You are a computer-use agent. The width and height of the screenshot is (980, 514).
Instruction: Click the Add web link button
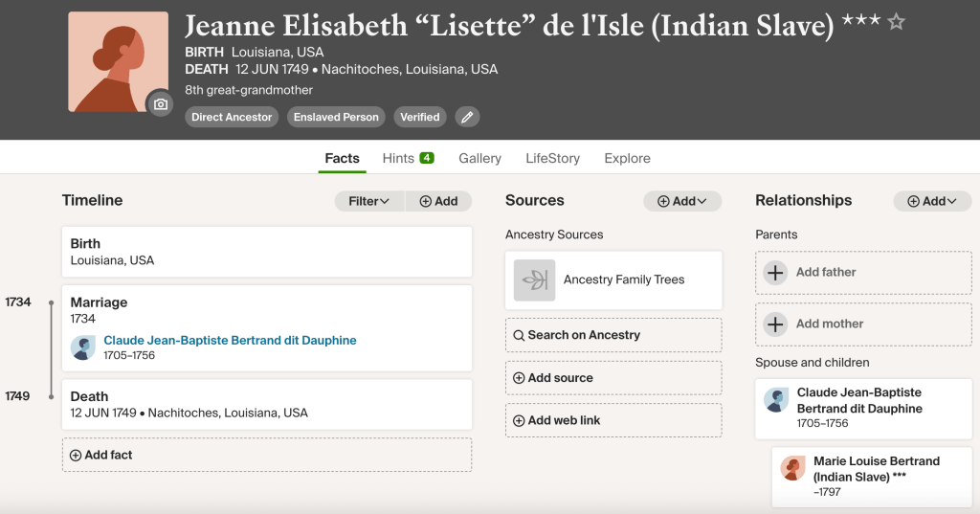click(560, 420)
